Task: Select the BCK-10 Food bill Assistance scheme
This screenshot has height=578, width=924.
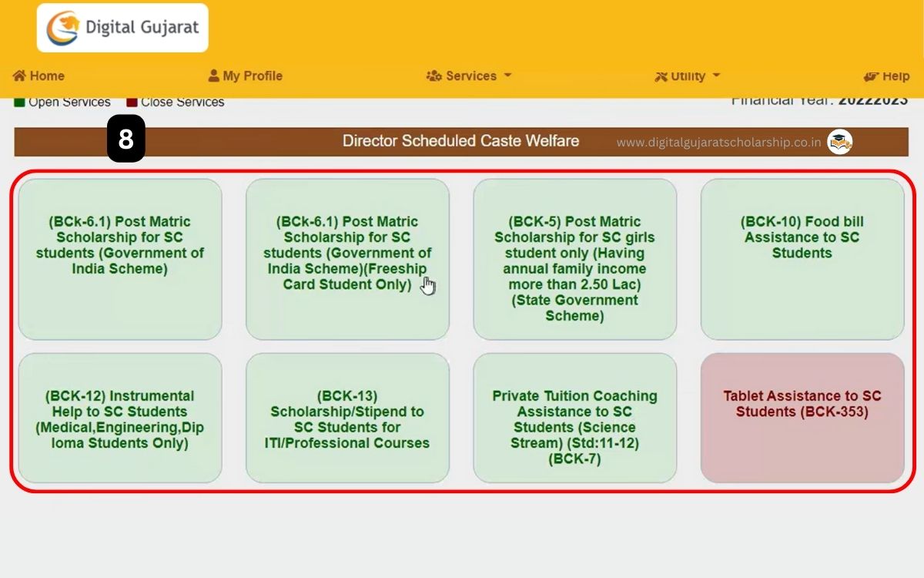Action: (x=802, y=258)
